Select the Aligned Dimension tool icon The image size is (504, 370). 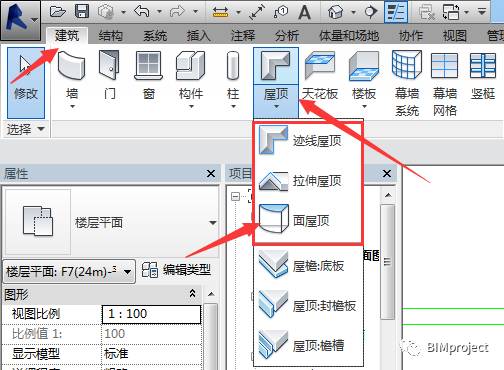click(257, 12)
